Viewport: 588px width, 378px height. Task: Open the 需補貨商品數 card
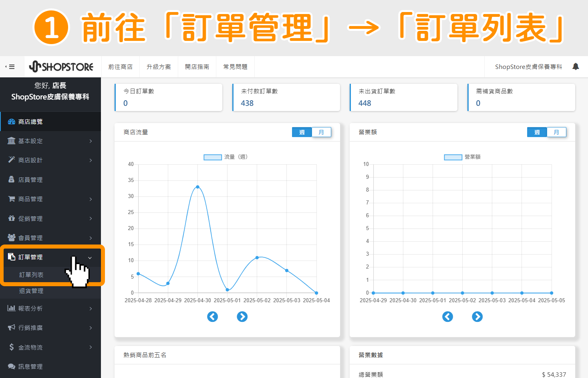[x=521, y=97]
